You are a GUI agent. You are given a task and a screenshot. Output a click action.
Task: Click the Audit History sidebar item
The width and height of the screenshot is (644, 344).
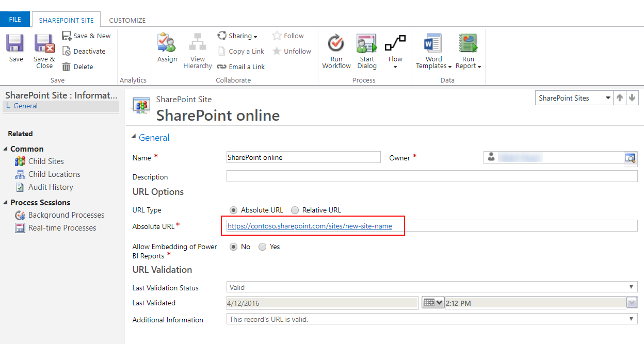point(49,187)
